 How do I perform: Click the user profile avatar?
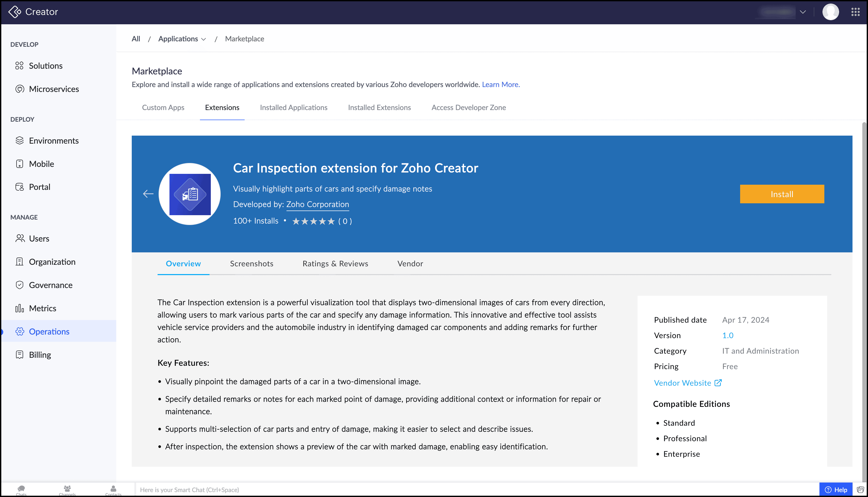pos(830,12)
